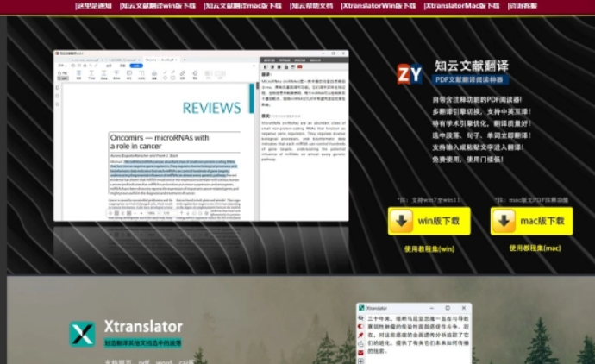595x364 pixels.
Task: Click the large Xtranslator heading
Action: (143, 326)
